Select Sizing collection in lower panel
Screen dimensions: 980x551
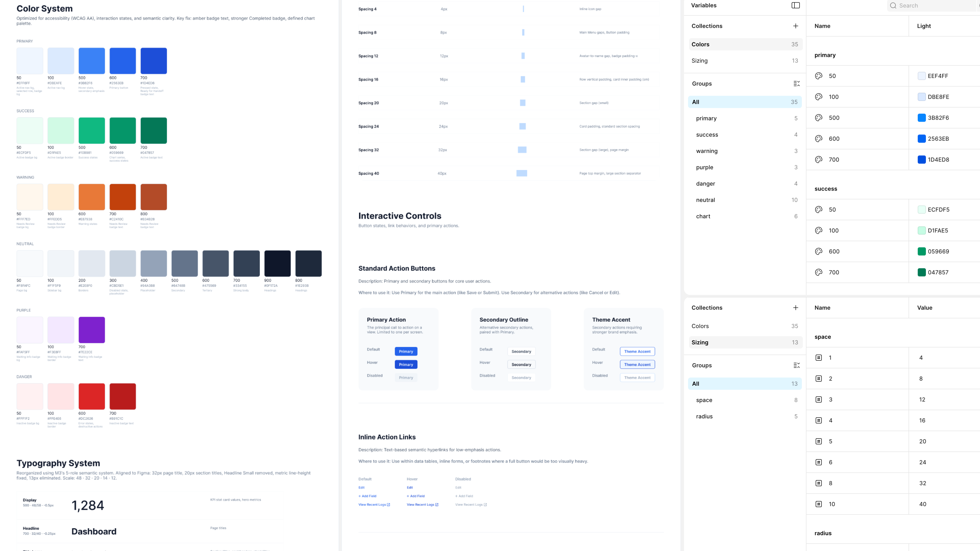(x=745, y=343)
